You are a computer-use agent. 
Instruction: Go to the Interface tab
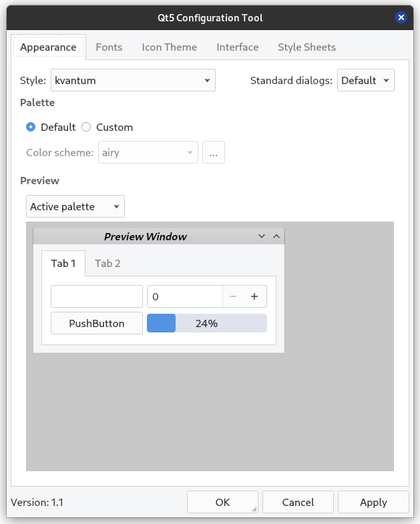[237, 47]
